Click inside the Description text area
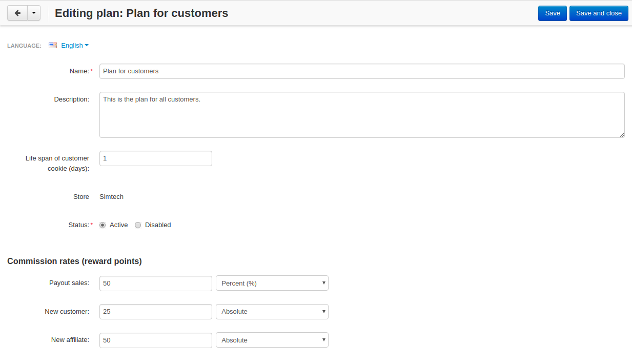The width and height of the screenshot is (632, 364). 362,115
